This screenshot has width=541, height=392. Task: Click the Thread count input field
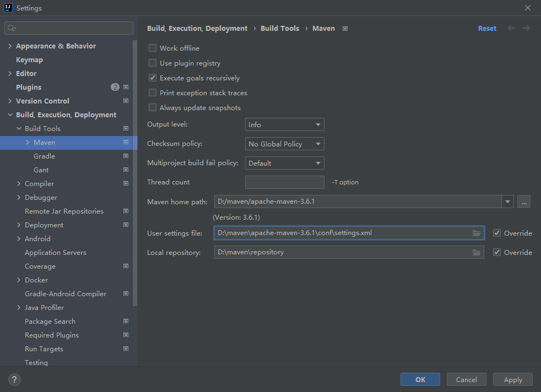point(284,182)
